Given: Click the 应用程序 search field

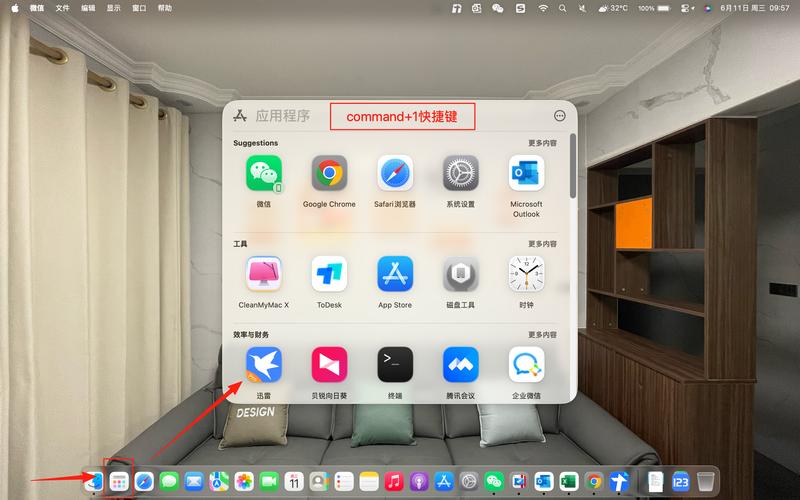Looking at the screenshot, I should [x=283, y=116].
